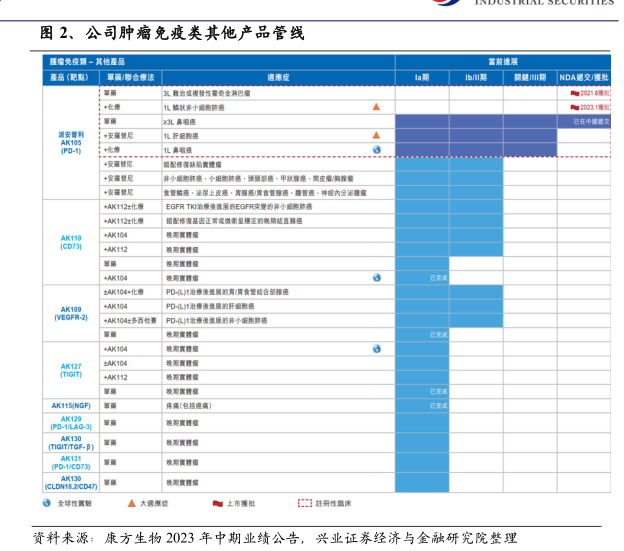Click the orange triangle in the 1L 肝细胞癌 row
Image resolution: width=624 pixels, height=551 pixels.
point(376,135)
